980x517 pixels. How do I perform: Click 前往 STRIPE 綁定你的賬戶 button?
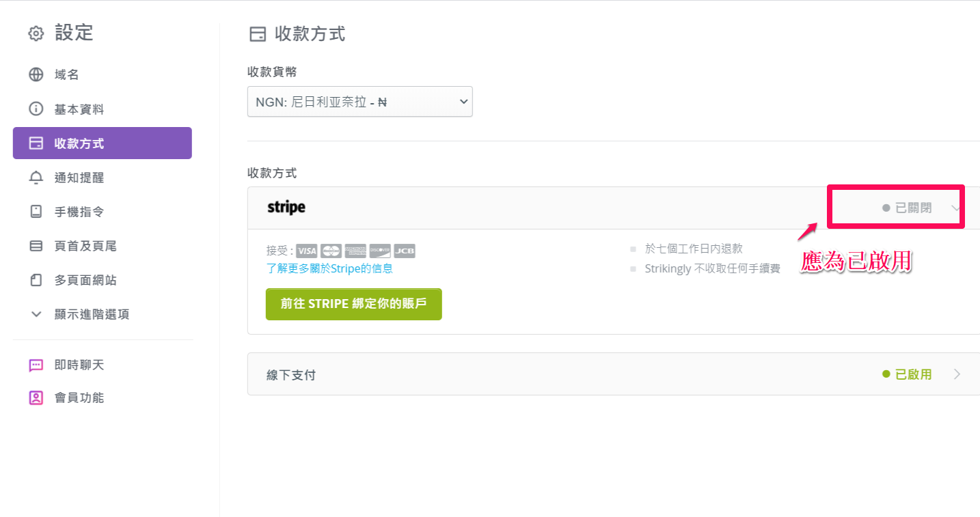pos(353,304)
